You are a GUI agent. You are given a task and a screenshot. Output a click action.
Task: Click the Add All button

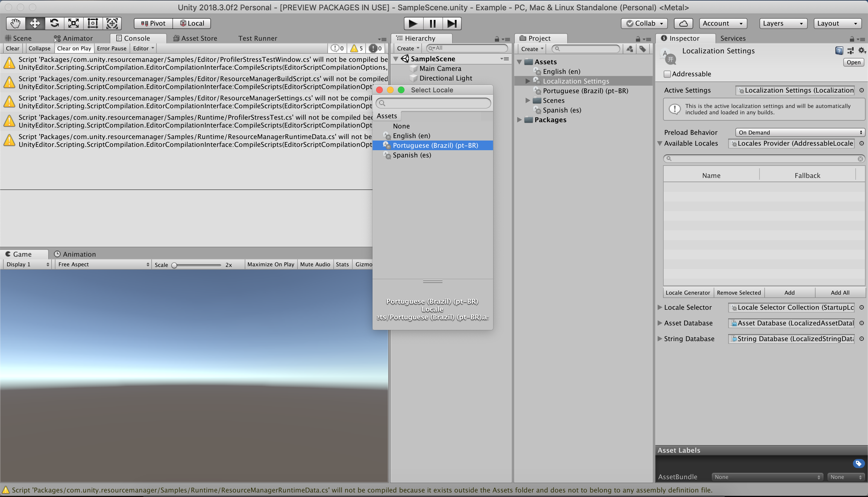pos(840,293)
